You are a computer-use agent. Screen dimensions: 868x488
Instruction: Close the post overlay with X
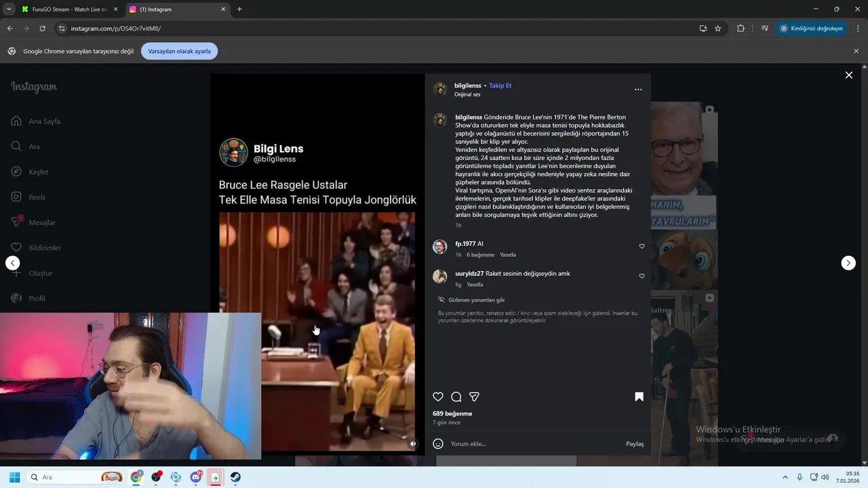click(848, 75)
